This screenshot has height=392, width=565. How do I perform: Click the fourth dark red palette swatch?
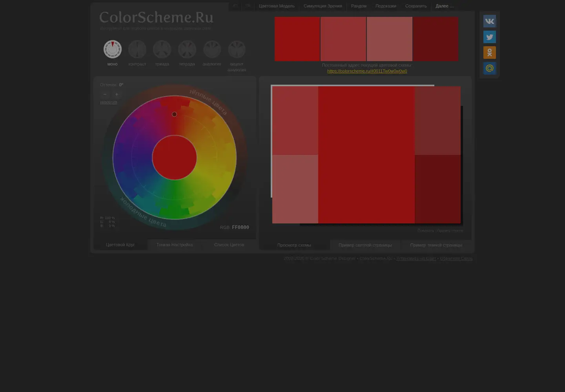point(436,39)
